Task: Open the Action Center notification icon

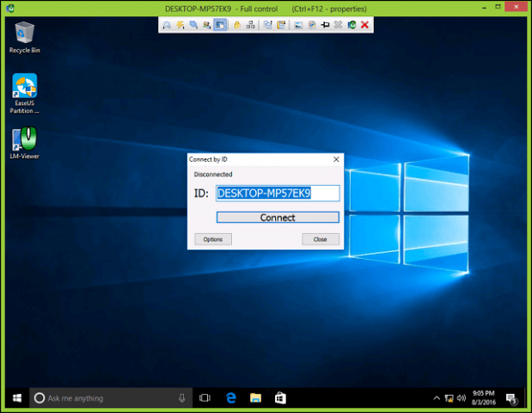Action: 511,398
